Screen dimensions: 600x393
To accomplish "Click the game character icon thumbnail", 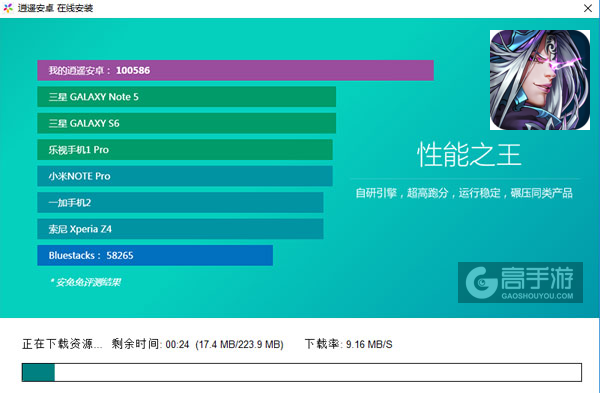I will pyautogui.click(x=540, y=80).
